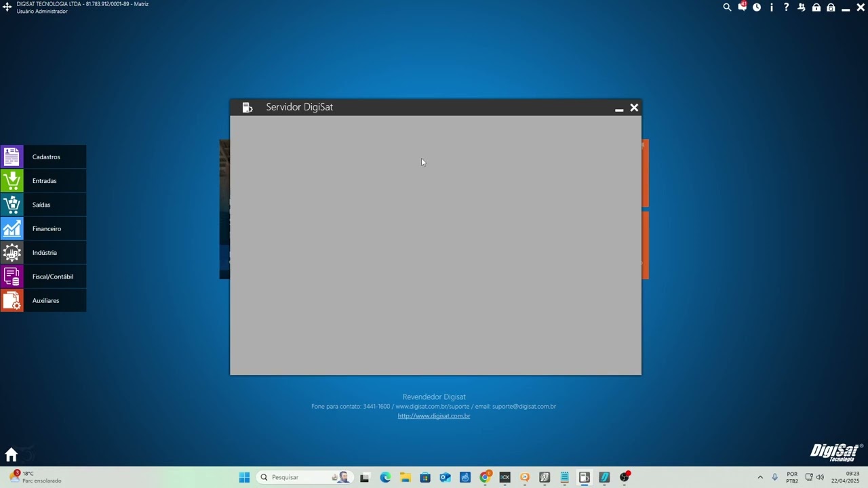Click the padlock with refresh arrows icon
This screenshot has width=868, height=488.
831,7
